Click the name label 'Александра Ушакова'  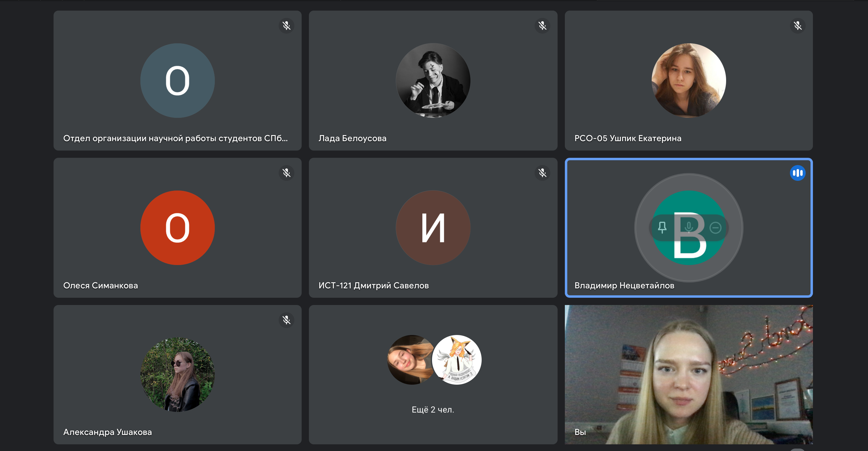pos(107,432)
